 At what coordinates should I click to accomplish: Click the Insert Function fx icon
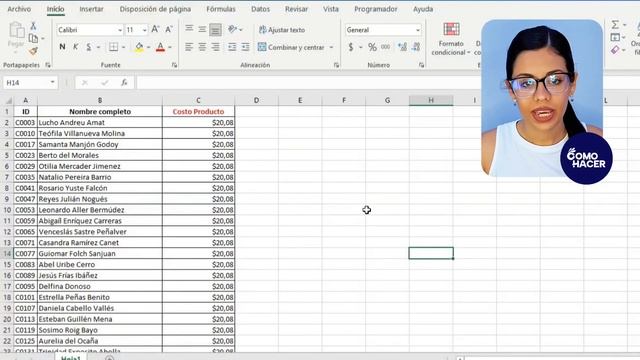point(124,83)
